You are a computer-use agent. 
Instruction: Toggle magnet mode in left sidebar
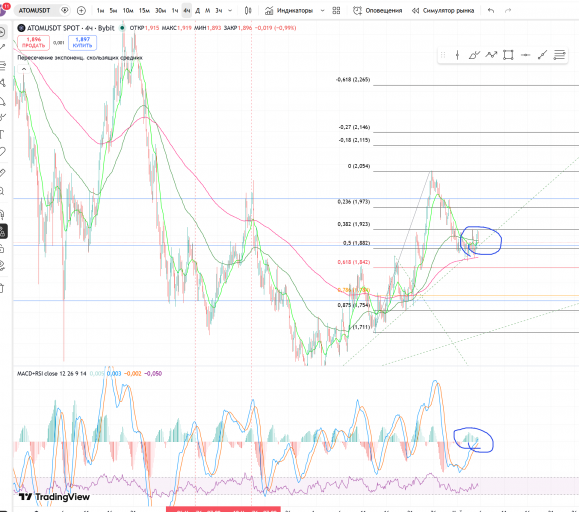pos(2,214)
